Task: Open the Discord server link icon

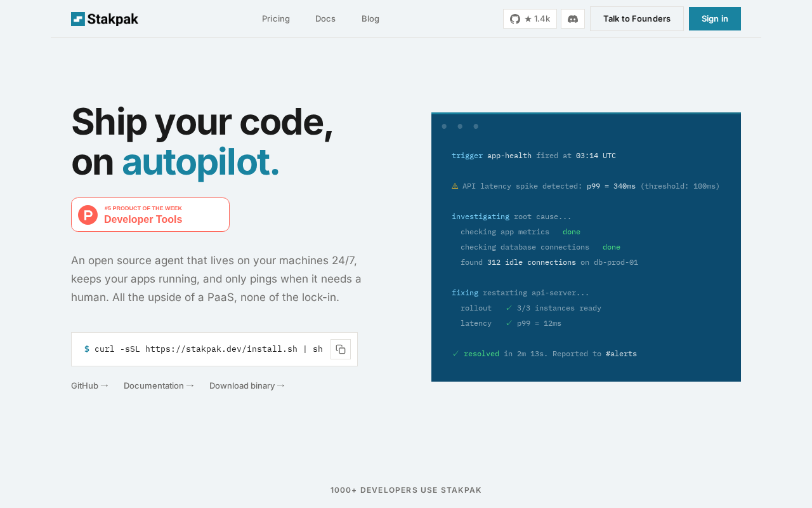Action: tap(573, 19)
